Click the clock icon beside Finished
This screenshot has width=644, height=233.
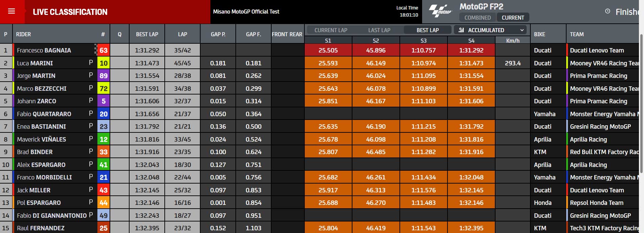click(607, 11)
